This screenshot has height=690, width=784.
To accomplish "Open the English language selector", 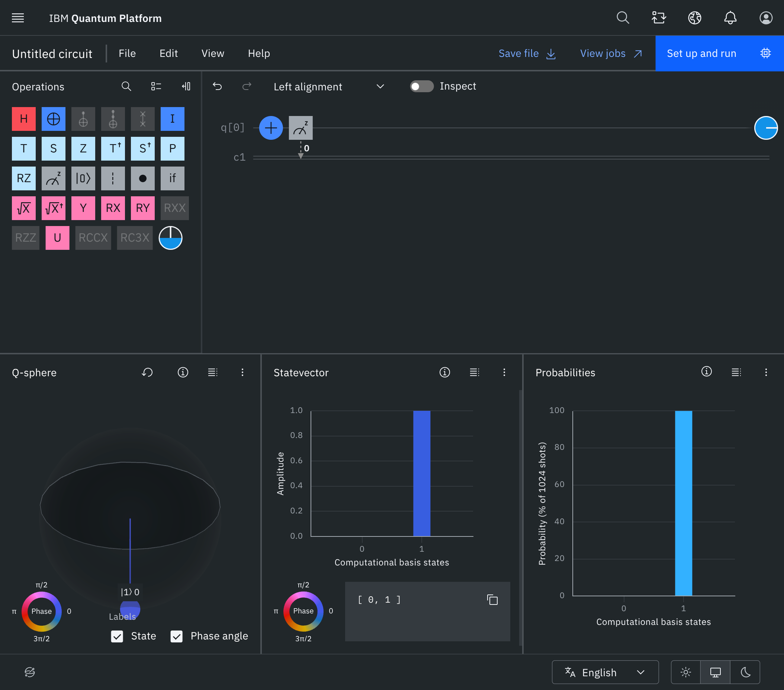I will pos(604,672).
